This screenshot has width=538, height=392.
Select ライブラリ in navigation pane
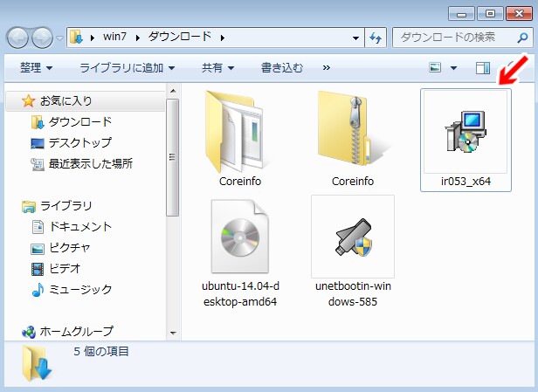[66, 206]
